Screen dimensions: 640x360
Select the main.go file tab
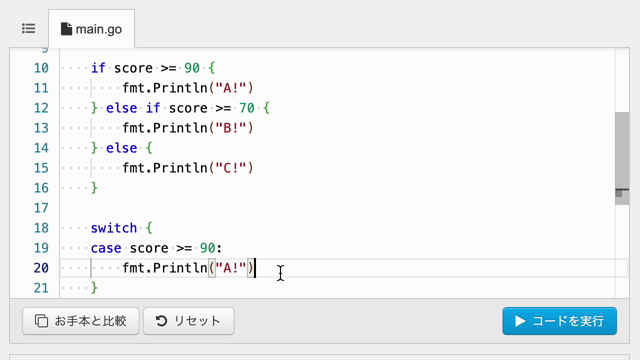91,29
